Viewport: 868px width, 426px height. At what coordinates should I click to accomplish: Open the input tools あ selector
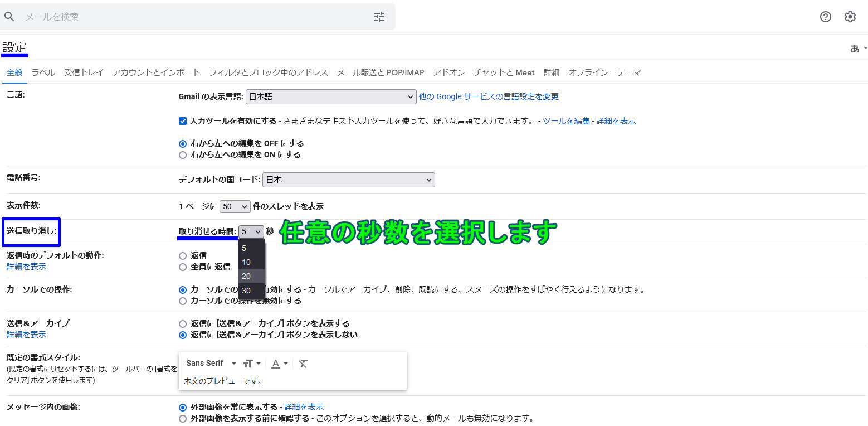coord(859,49)
